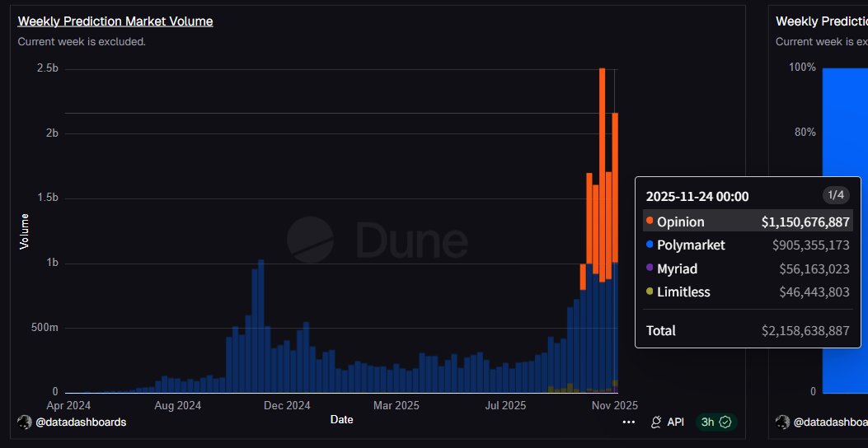Click the API label text
The height and width of the screenshot is (448, 868).
(x=675, y=422)
